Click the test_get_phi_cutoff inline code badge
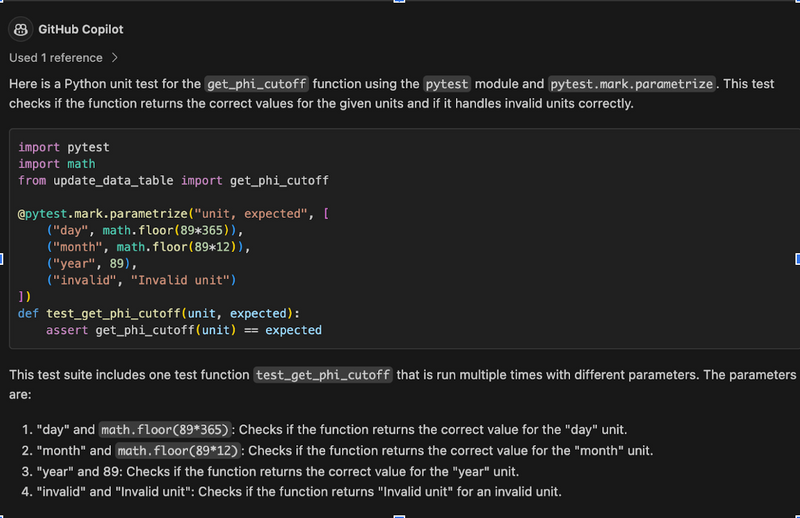Screen dimensions: 800x518 [323, 375]
